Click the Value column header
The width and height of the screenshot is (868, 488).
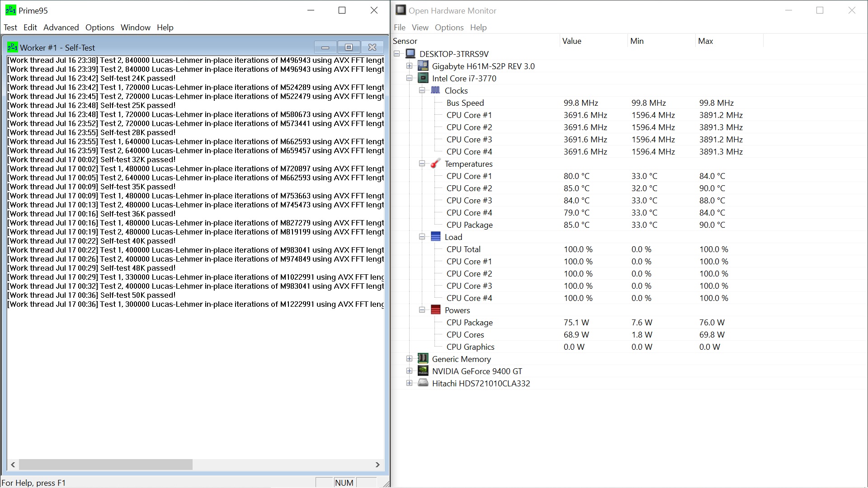[x=594, y=41]
